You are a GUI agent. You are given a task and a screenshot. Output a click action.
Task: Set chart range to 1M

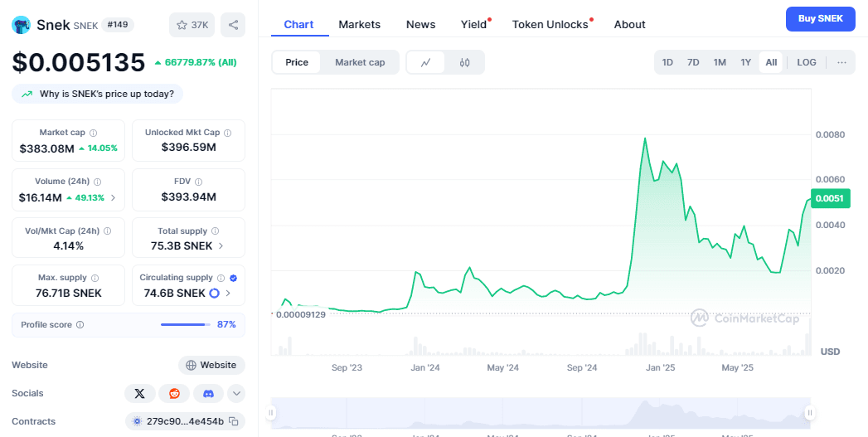coord(720,62)
